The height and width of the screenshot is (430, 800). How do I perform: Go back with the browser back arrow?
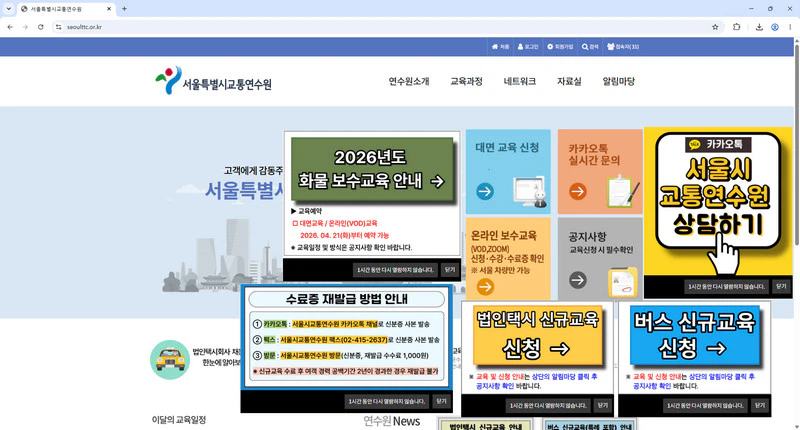pos(10,27)
